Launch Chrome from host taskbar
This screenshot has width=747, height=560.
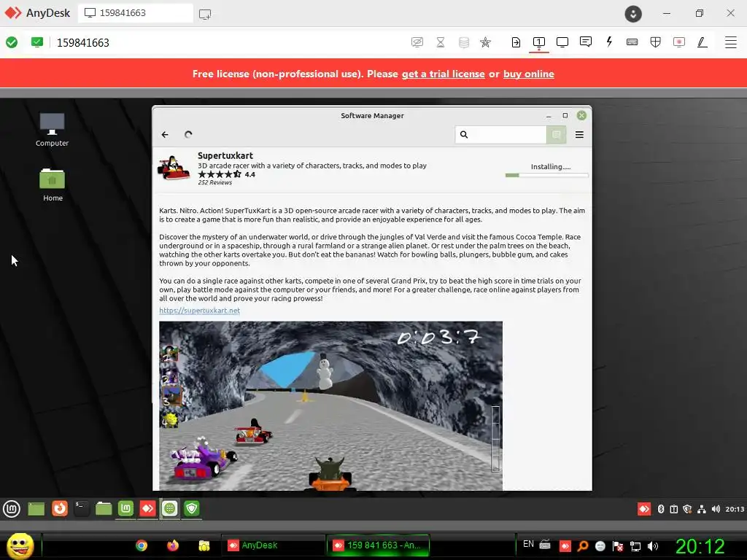[142, 545]
